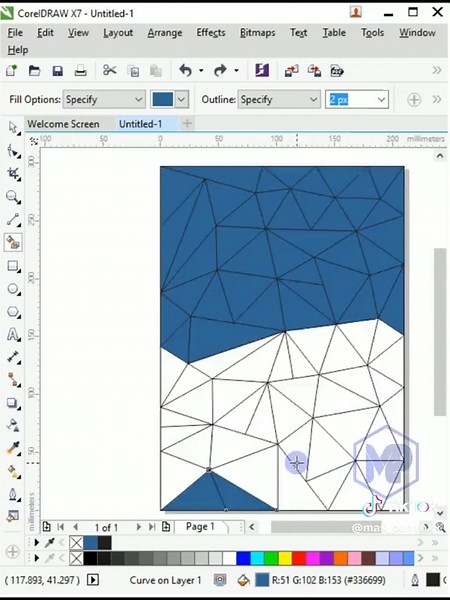The image size is (450, 600).
Task: Expand the standard toolbar overflow chevron
Action: (x=437, y=70)
